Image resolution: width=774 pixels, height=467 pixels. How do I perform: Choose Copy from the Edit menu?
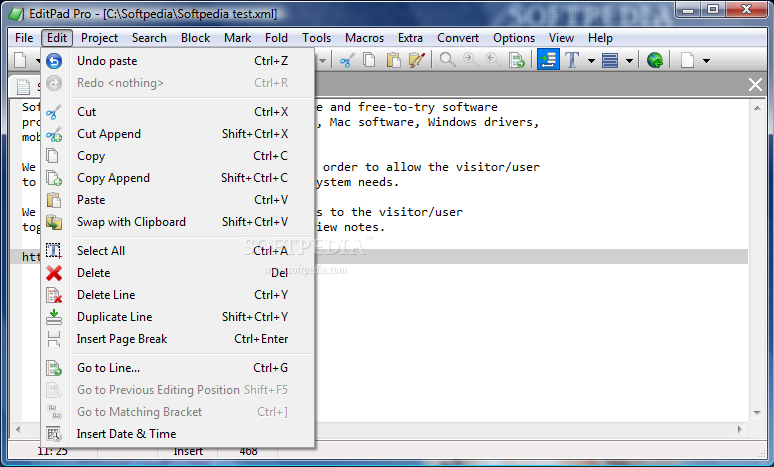pyautogui.click(x=178, y=156)
